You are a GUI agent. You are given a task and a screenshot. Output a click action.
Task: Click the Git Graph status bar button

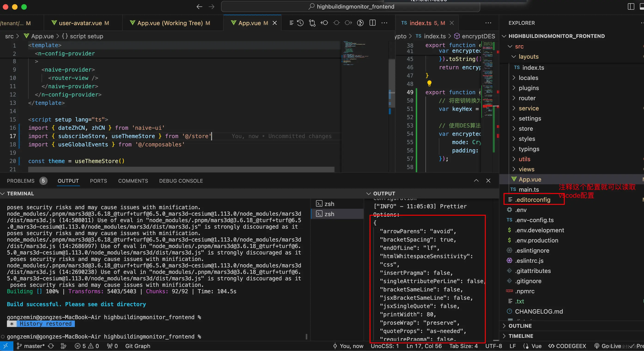137,346
